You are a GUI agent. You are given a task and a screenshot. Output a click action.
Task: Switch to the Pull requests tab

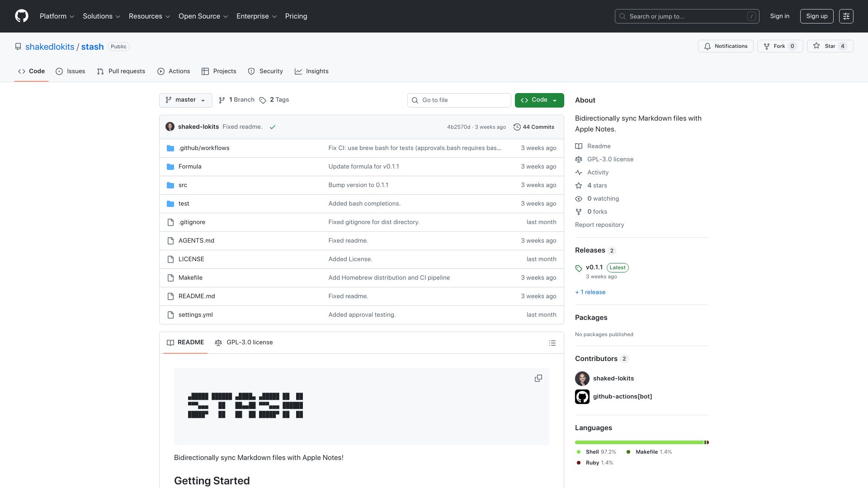click(121, 71)
